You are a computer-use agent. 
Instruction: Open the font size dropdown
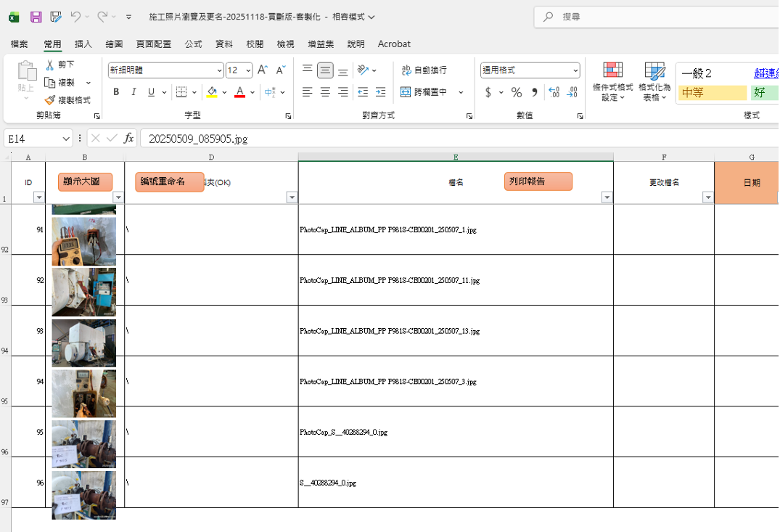[x=247, y=70]
